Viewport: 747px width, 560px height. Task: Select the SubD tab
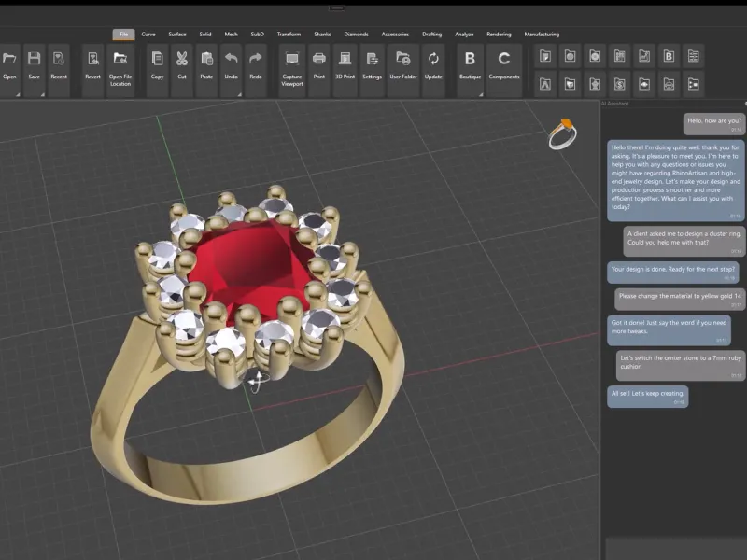(258, 35)
